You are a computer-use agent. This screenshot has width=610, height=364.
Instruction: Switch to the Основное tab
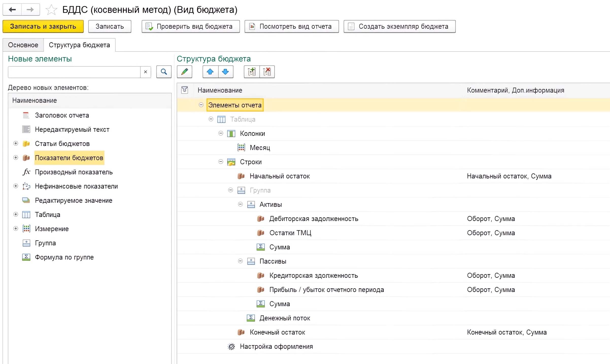click(x=23, y=45)
